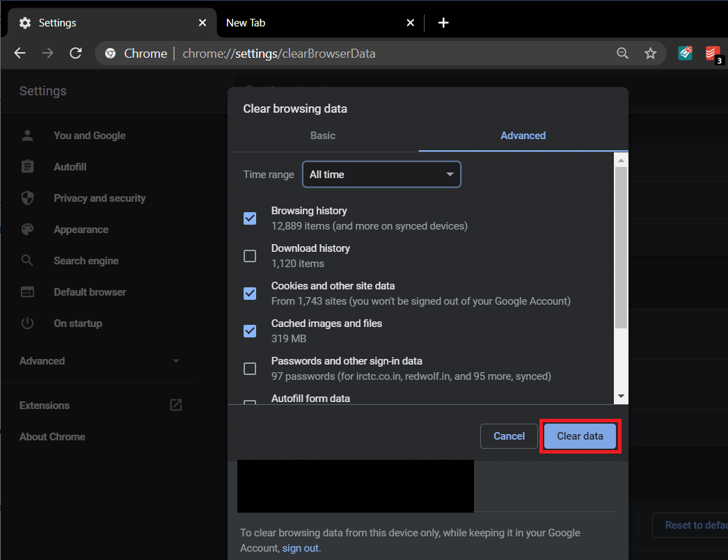The width and height of the screenshot is (728, 560).
Task: Click the sign out link
Action: 301,548
